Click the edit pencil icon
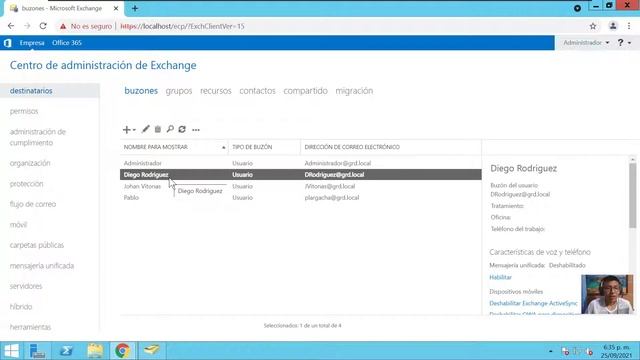 pos(146,129)
